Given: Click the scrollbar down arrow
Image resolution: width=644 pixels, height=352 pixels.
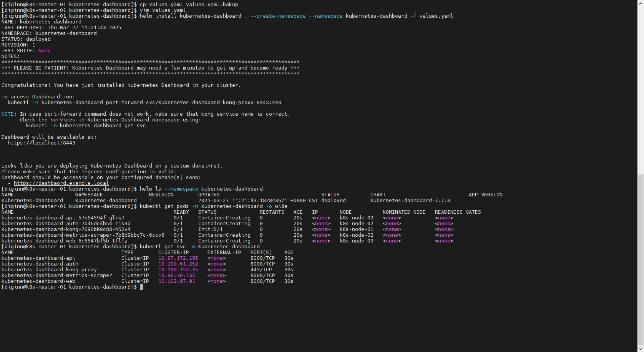Looking at the screenshot, I should [641, 349].
